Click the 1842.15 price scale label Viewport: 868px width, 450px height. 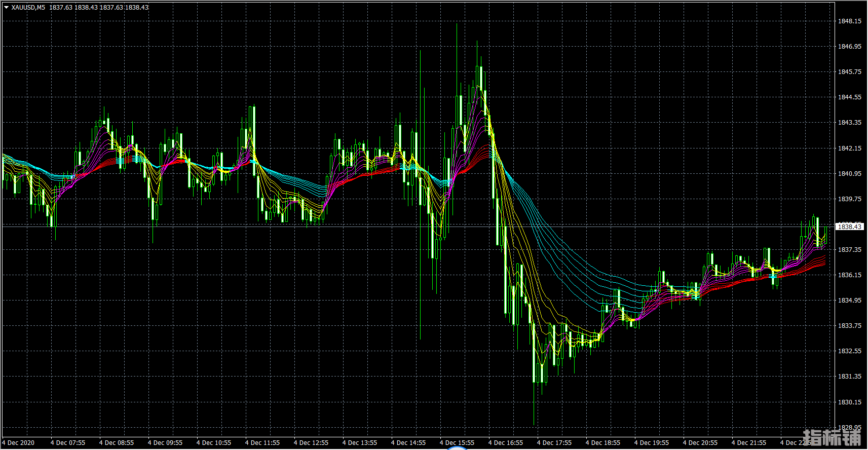(x=849, y=148)
